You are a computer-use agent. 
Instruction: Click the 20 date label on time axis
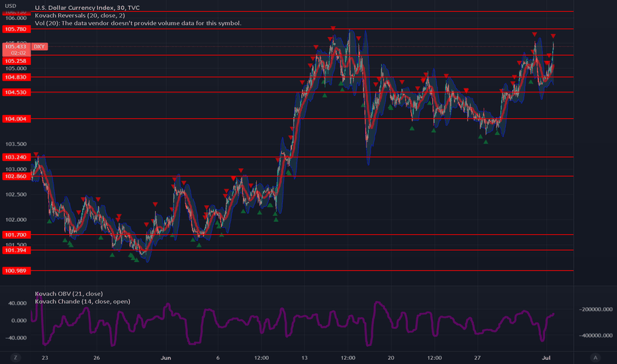tap(391, 357)
